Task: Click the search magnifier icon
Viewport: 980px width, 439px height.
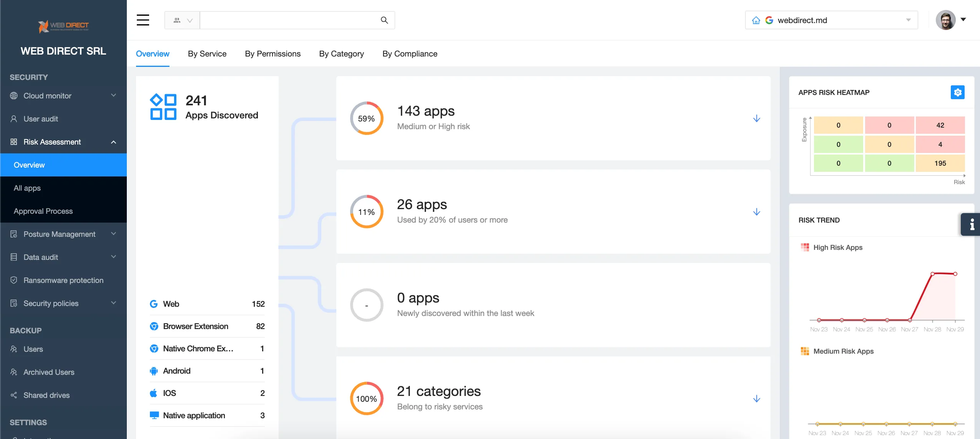Action: point(384,20)
